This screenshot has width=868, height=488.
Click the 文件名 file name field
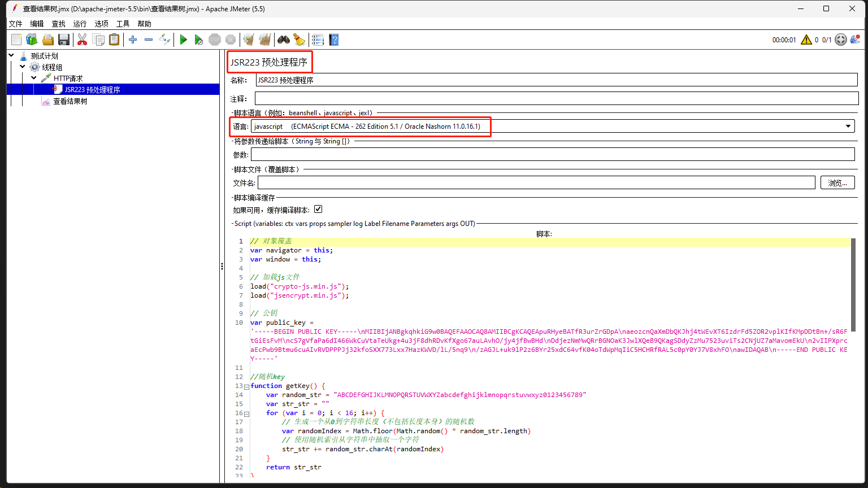(536, 182)
